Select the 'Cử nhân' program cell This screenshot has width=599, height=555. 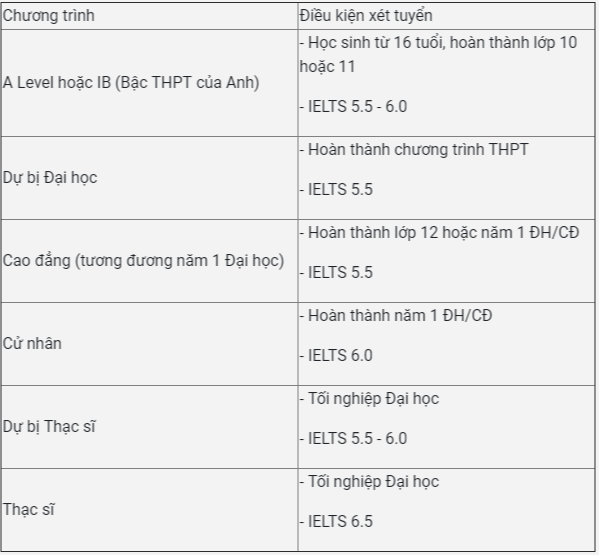(149, 344)
